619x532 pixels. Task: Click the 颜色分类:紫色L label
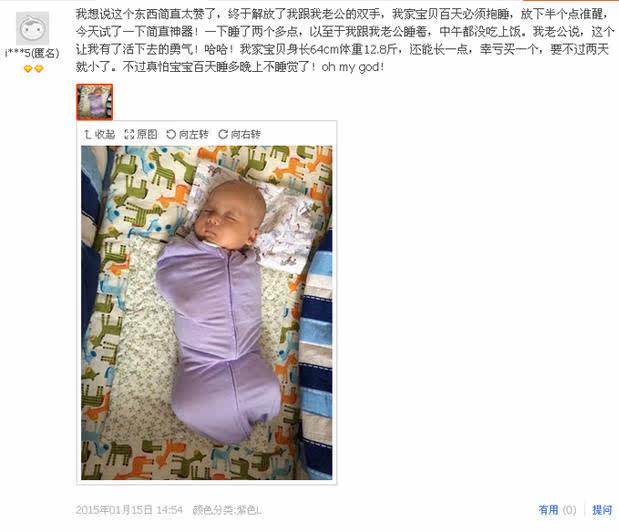click(x=227, y=510)
